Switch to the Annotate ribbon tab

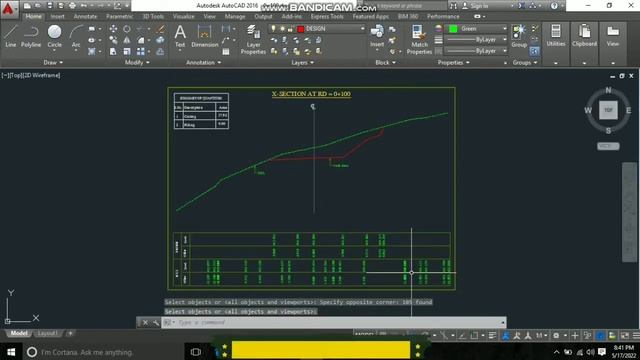(85, 16)
